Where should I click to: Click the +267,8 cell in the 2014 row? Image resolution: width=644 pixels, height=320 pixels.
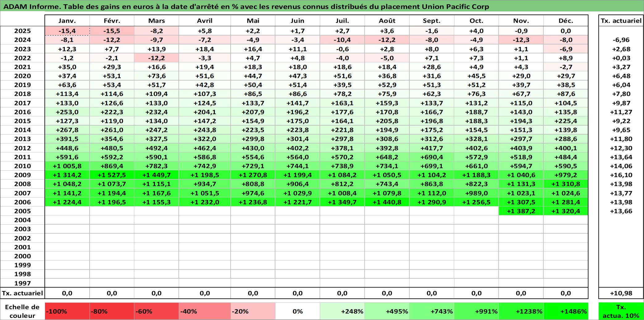click(x=67, y=130)
